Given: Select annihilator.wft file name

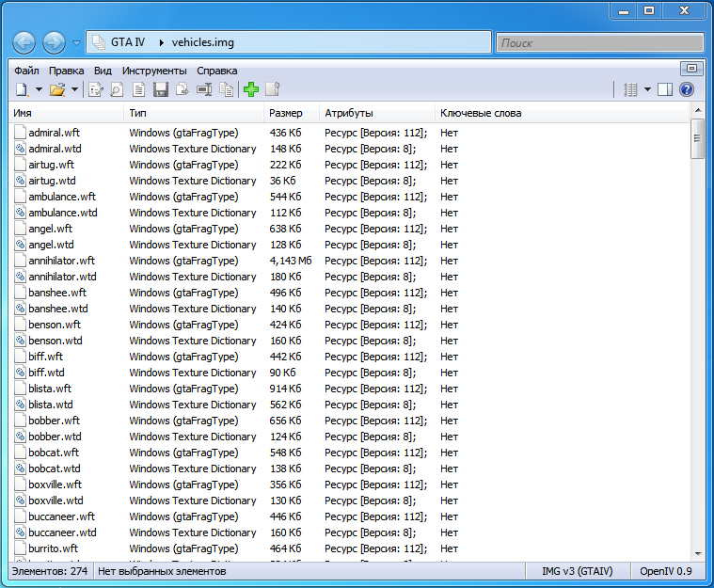Looking at the screenshot, I should (61, 261).
